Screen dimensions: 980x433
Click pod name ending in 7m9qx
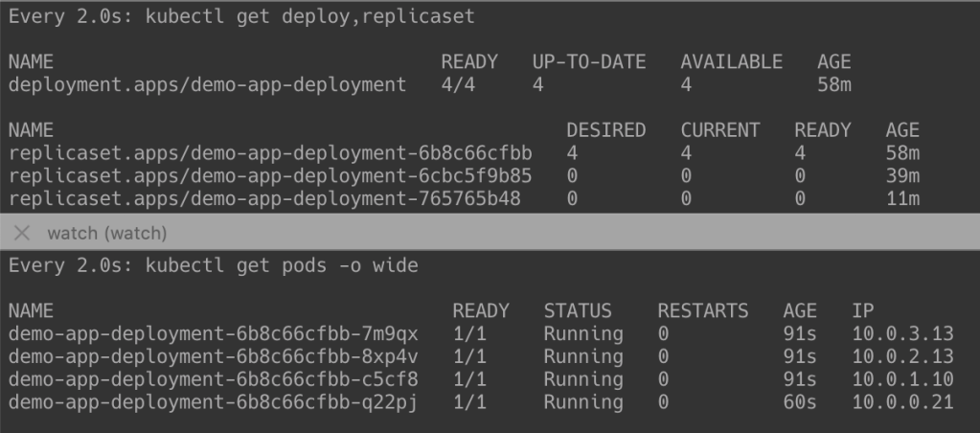coord(213,334)
